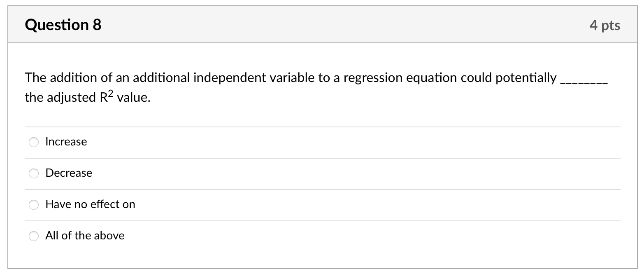Image resolution: width=644 pixels, height=274 pixels.
Task: Click the radio circle next to "Decrease"
Action: click(x=34, y=173)
